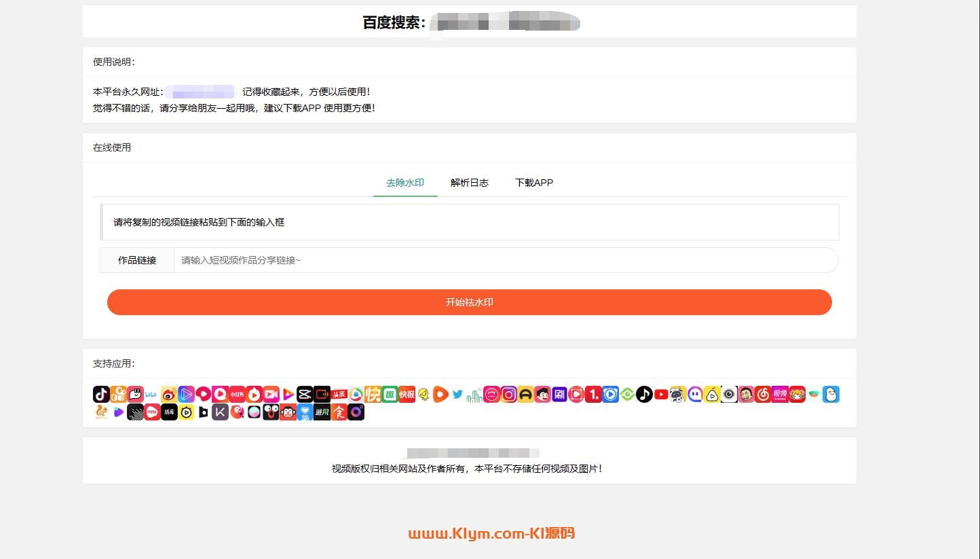
Task: Click the green bowl icon
Action: pos(814,395)
